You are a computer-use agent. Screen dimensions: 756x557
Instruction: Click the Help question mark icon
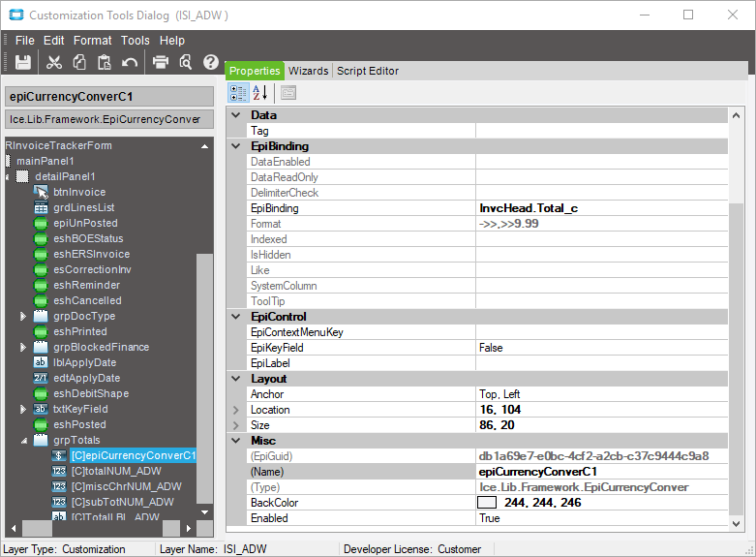tap(210, 62)
